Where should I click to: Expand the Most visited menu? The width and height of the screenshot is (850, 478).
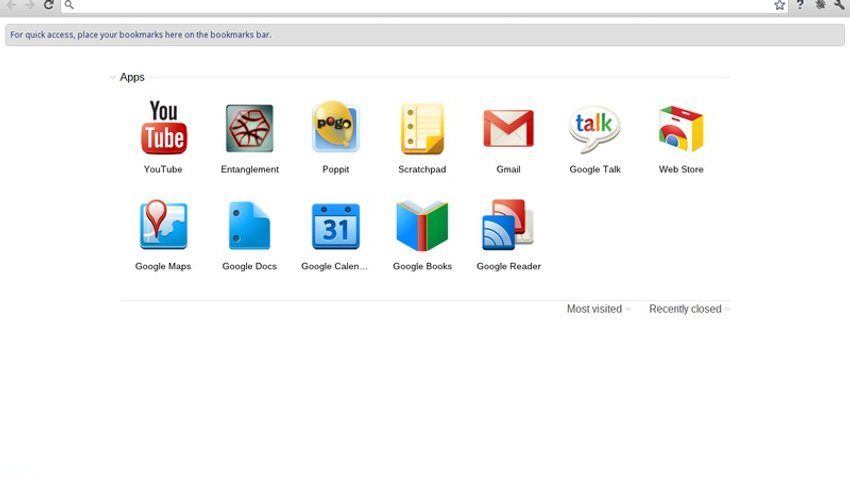point(598,309)
